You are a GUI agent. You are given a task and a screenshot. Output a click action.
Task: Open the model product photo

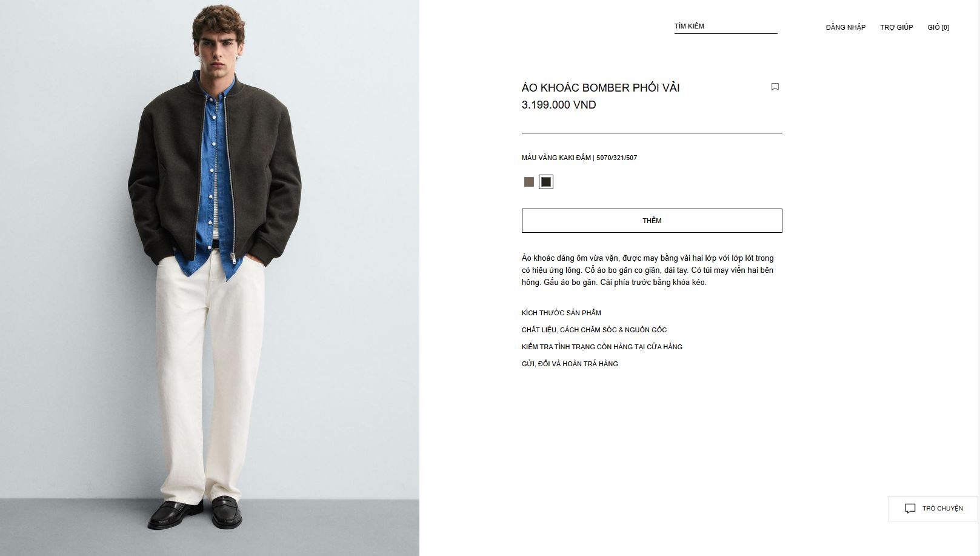click(x=210, y=278)
